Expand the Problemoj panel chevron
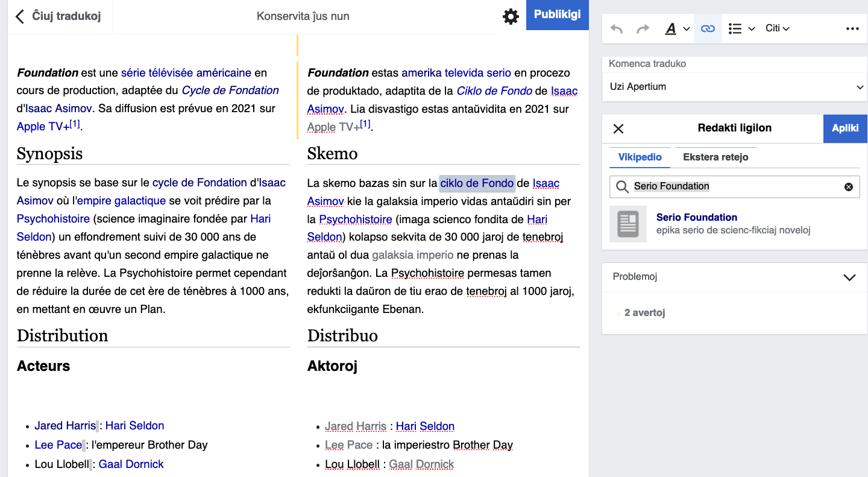This screenshot has width=868, height=477. [849, 277]
